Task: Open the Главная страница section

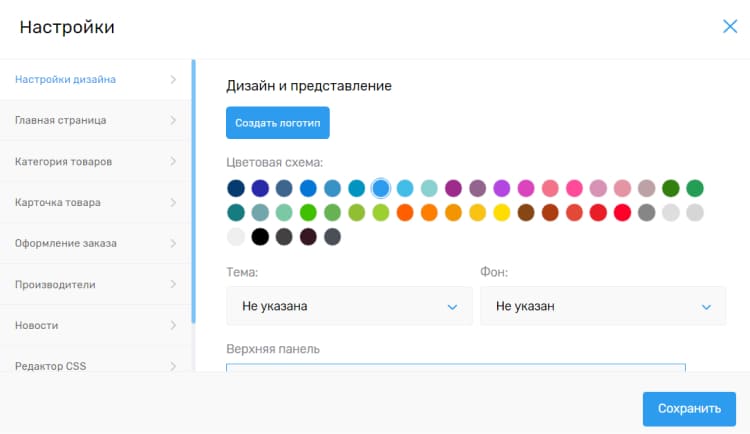Action: (x=96, y=120)
